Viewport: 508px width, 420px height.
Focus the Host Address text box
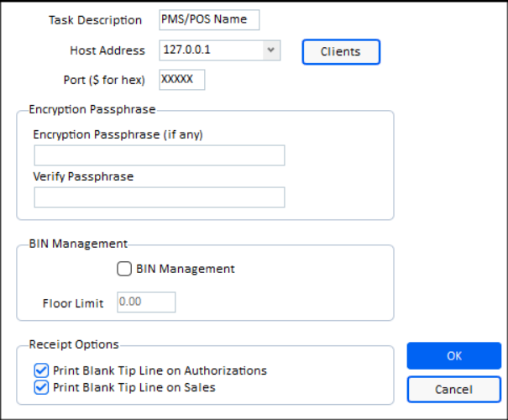[x=210, y=50]
